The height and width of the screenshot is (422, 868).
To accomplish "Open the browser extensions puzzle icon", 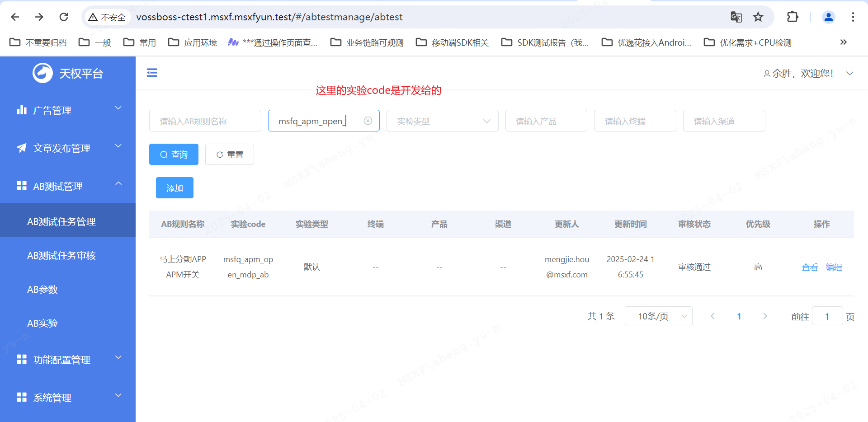I will tap(793, 17).
